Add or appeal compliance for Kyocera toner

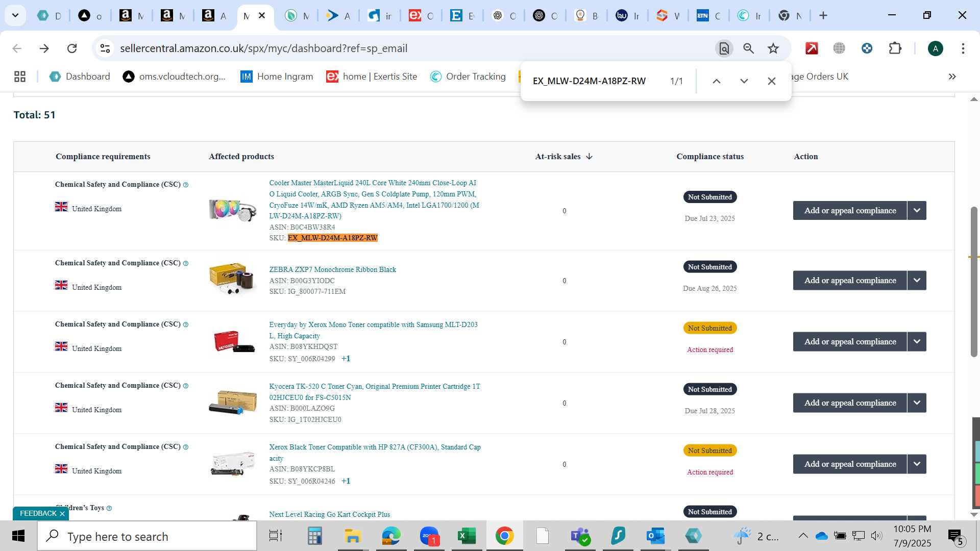tap(850, 403)
